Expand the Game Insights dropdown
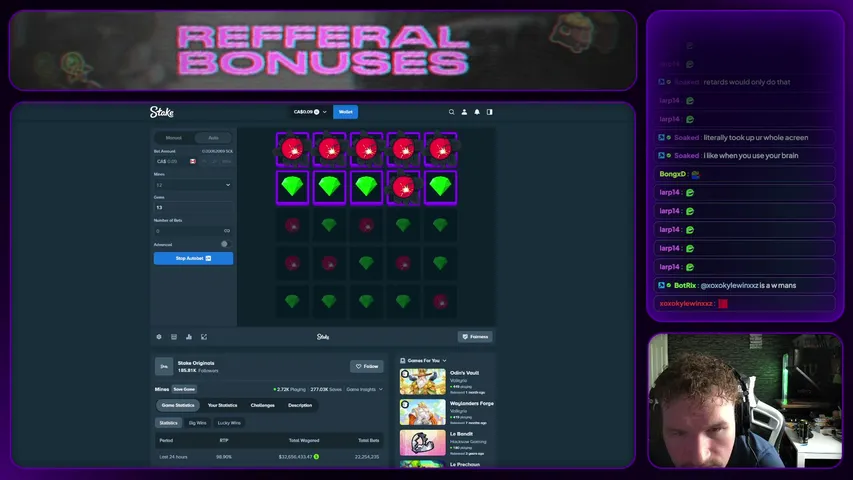Viewport: 853px width, 480px height. click(x=364, y=389)
